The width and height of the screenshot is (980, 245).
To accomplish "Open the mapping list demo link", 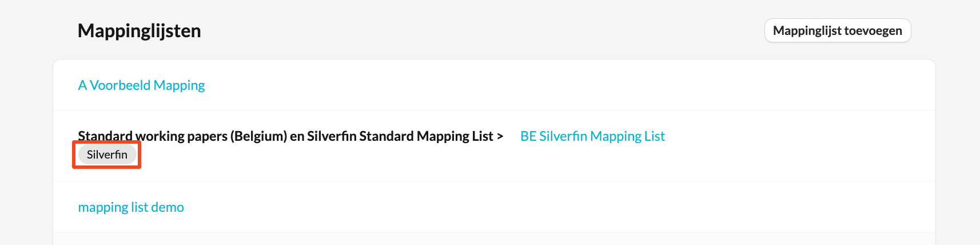I will (x=131, y=207).
